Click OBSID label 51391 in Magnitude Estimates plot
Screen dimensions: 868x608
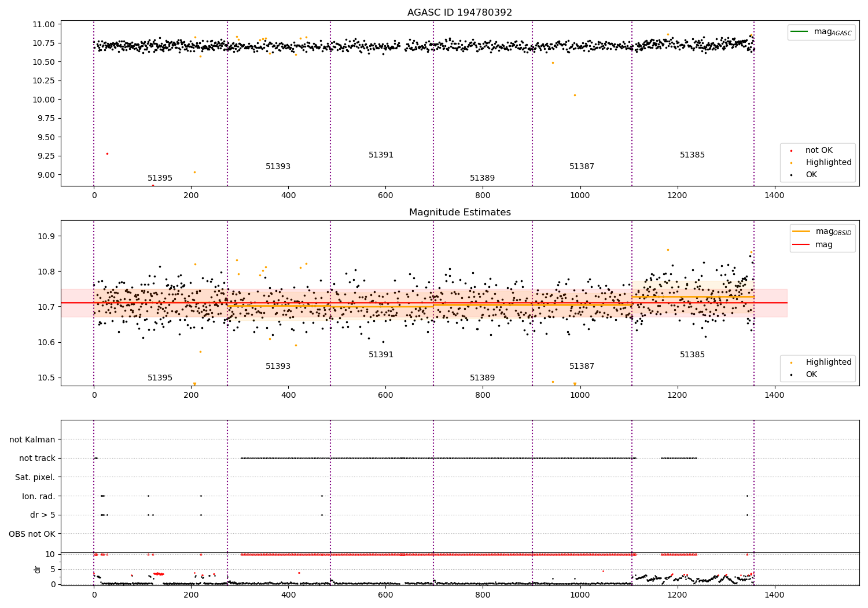pyautogui.click(x=381, y=355)
